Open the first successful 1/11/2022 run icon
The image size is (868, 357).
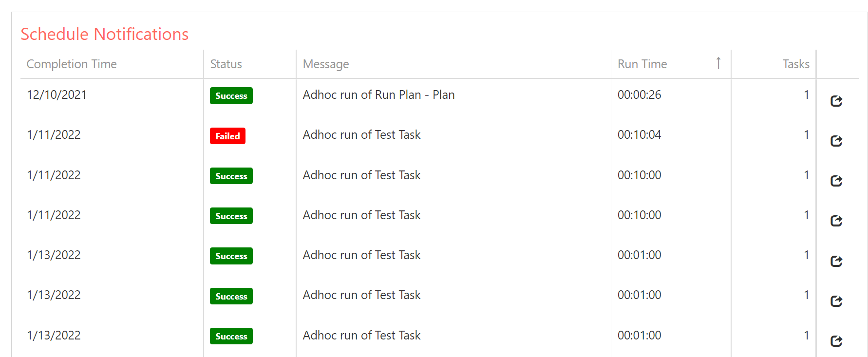[836, 181]
